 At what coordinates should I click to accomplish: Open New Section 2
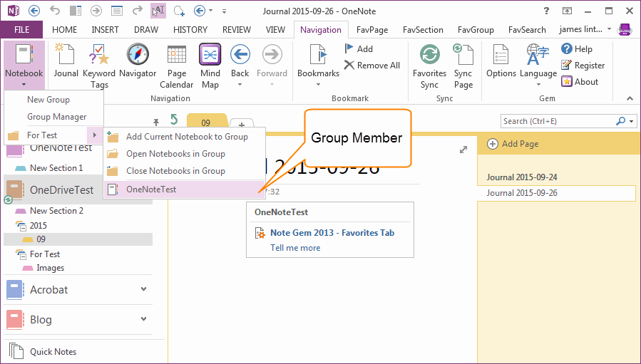point(56,211)
